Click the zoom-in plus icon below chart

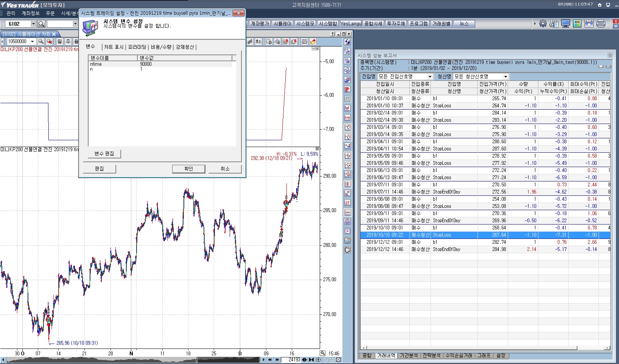point(318,360)
